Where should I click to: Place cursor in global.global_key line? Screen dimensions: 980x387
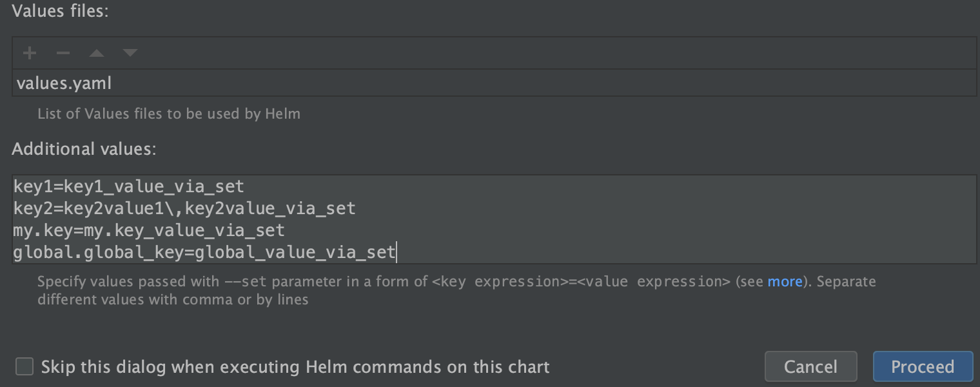pos(204,252)
